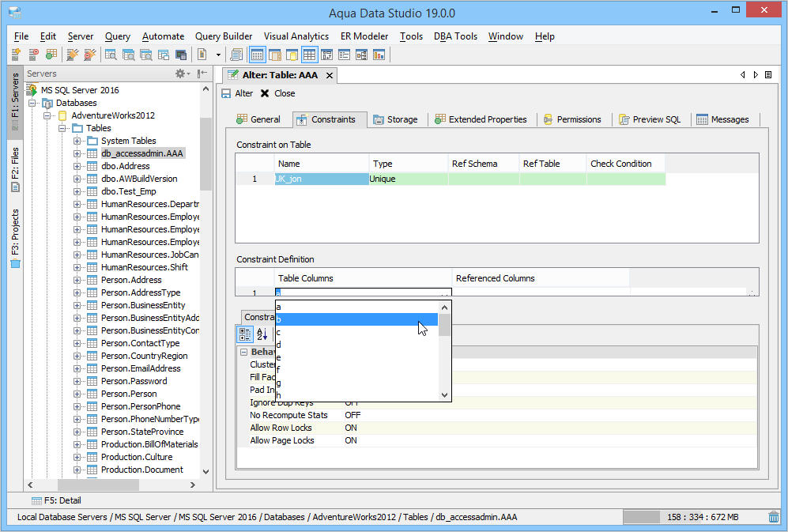Expand the dbo.Address table node
This screenshot has height=532, width=788.
77,166
